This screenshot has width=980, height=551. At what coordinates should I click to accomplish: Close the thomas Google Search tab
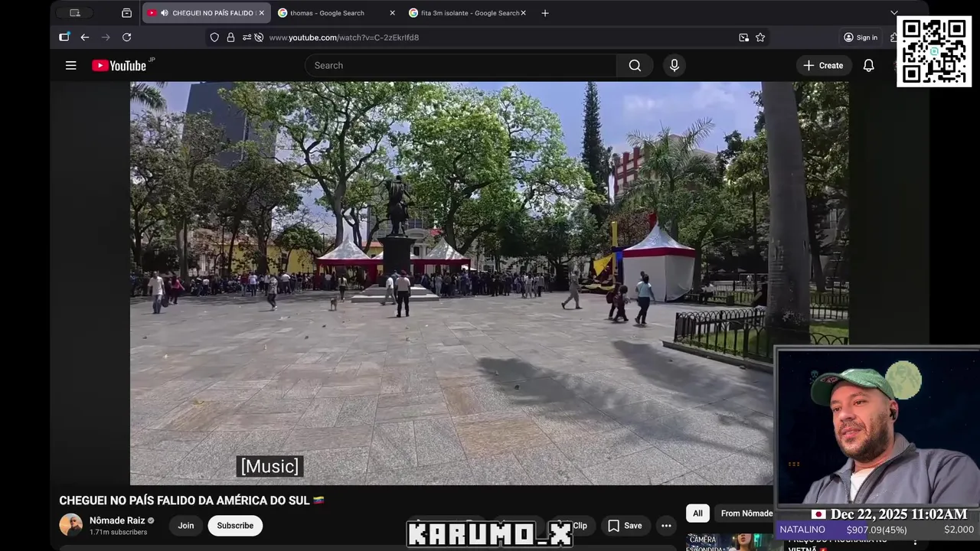click(x=393, y=13)
